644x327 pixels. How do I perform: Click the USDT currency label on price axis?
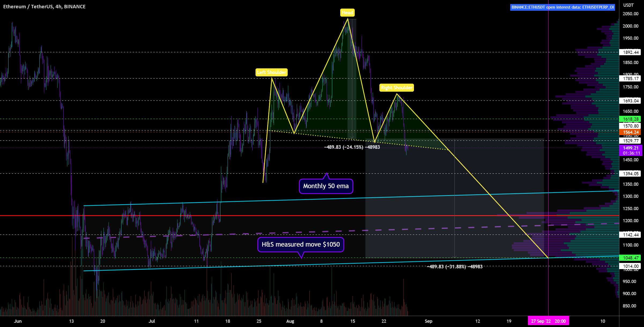[x=628, y=5]
